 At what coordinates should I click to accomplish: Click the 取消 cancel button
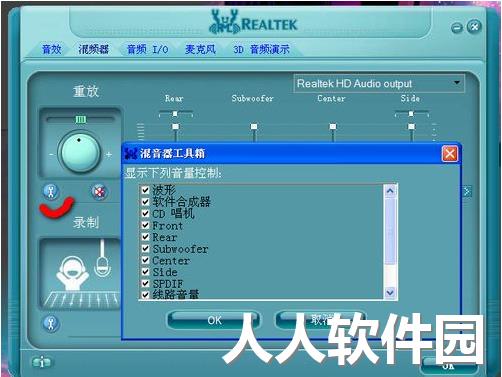tap(321, 320)
